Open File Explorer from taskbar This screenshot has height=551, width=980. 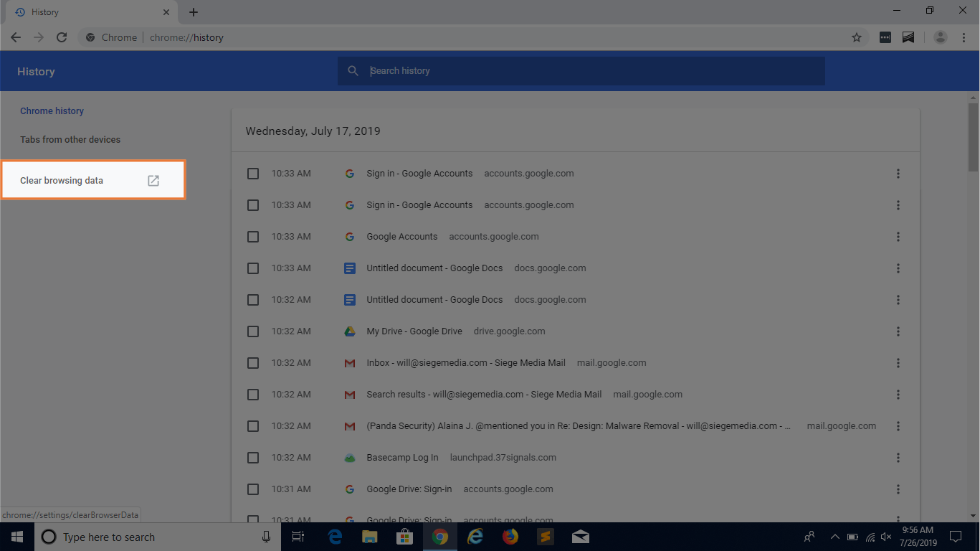pos(370,537)
